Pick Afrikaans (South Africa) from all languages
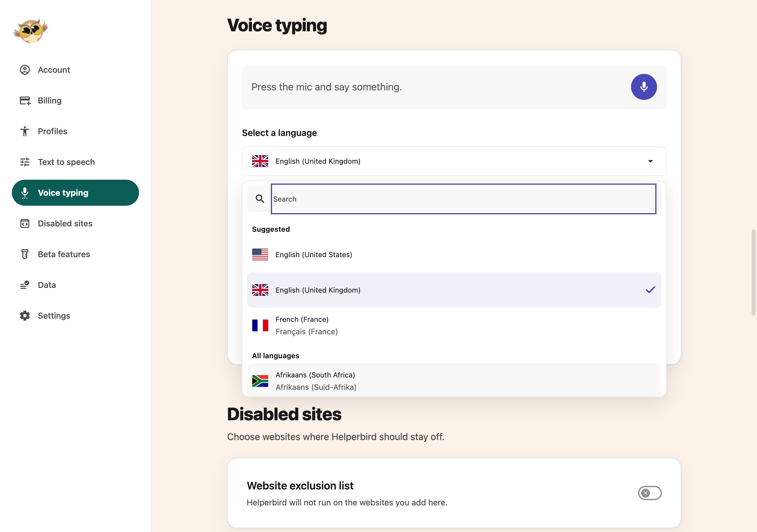This screenshot has height=532, width=757. (x=454, y=380)
